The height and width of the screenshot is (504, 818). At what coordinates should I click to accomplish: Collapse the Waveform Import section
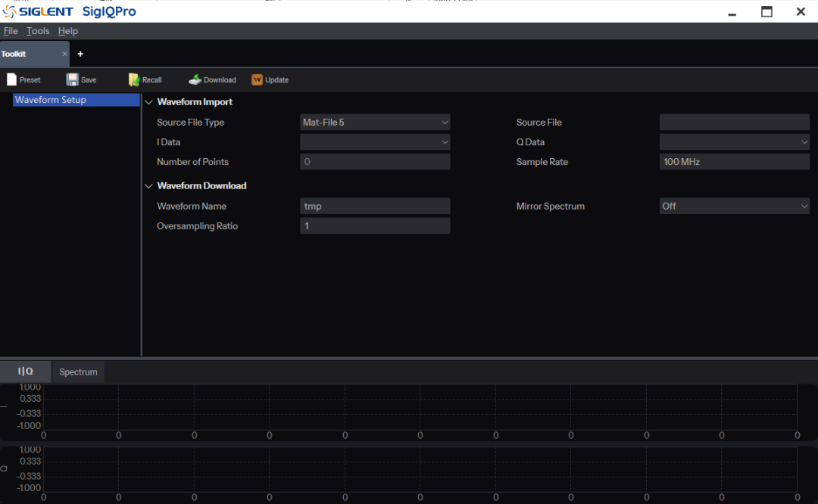[x=148, y=102]
